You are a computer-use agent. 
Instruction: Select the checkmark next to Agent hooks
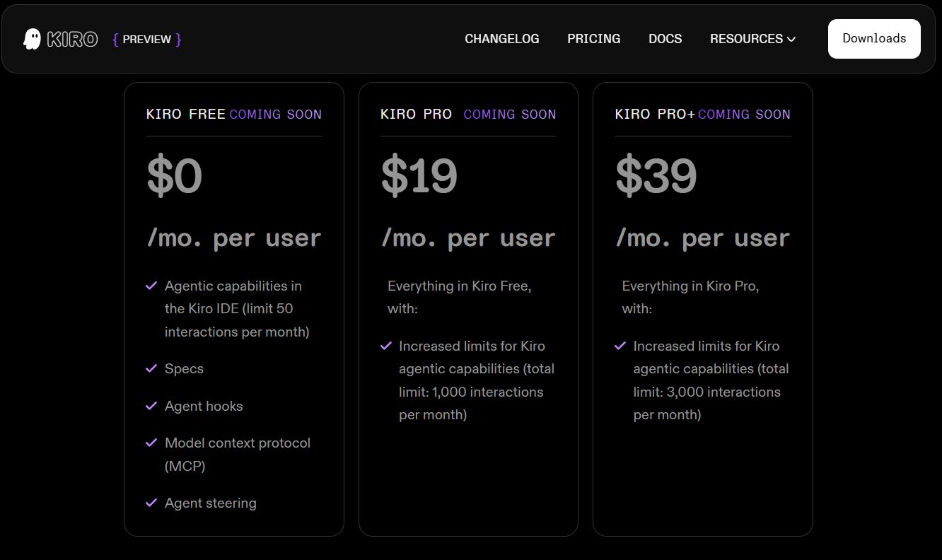click(x=151, y=406)
